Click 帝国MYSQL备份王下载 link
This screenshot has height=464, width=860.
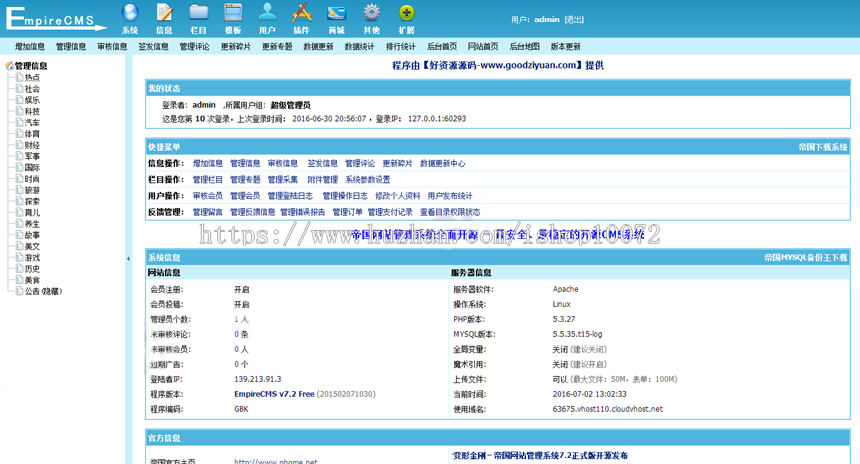[x=806, y=258]
